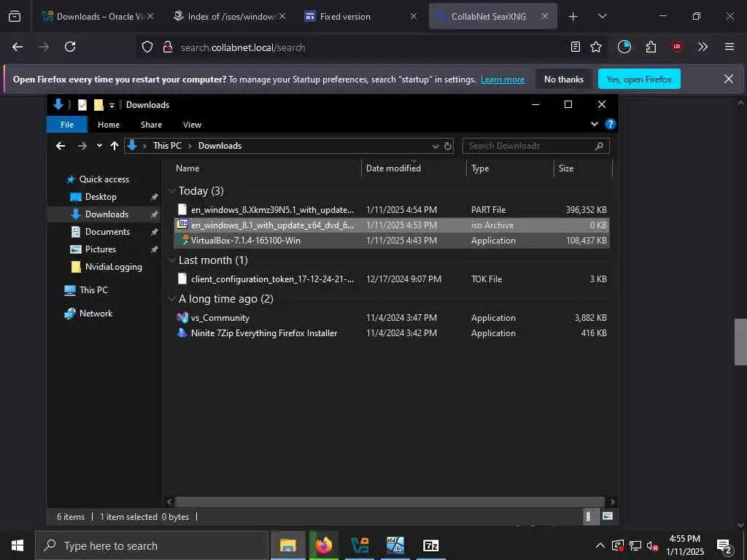Image resolution: width=747 pixels, height=560 pixels.
Task: Open Quick access in navigation pane
Action: [104, 179]
